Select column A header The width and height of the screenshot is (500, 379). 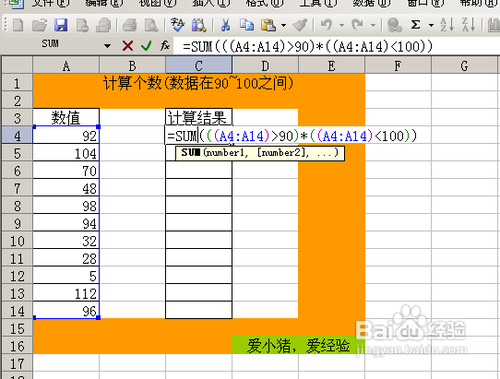pos(66,66)
